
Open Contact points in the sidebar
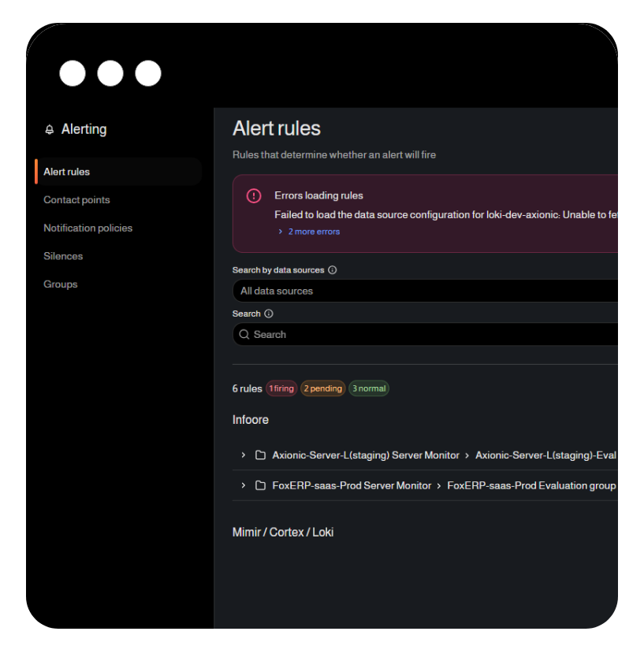(x=76, y=200)
